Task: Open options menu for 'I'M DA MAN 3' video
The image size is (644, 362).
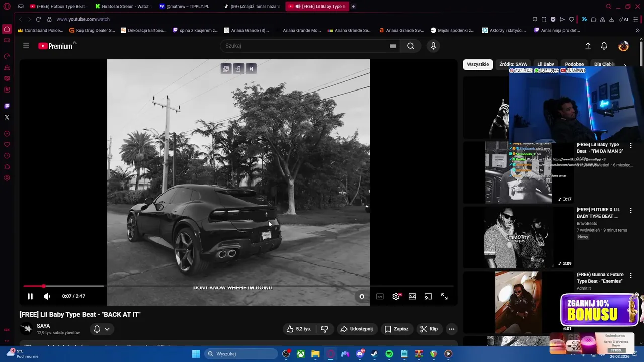Action: pos(631,145)
